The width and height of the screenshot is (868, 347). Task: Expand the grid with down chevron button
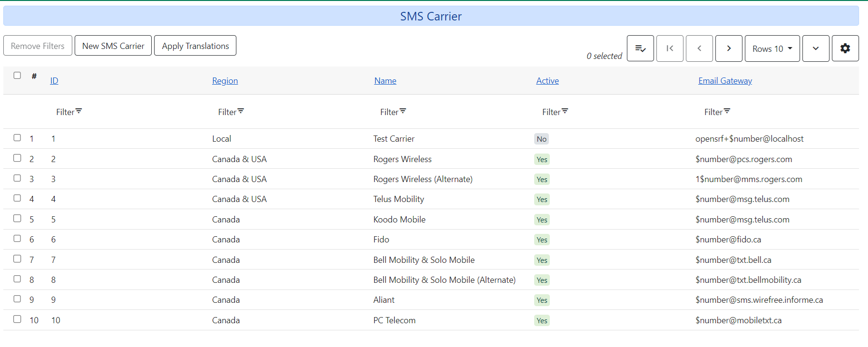tap(816, 48)
